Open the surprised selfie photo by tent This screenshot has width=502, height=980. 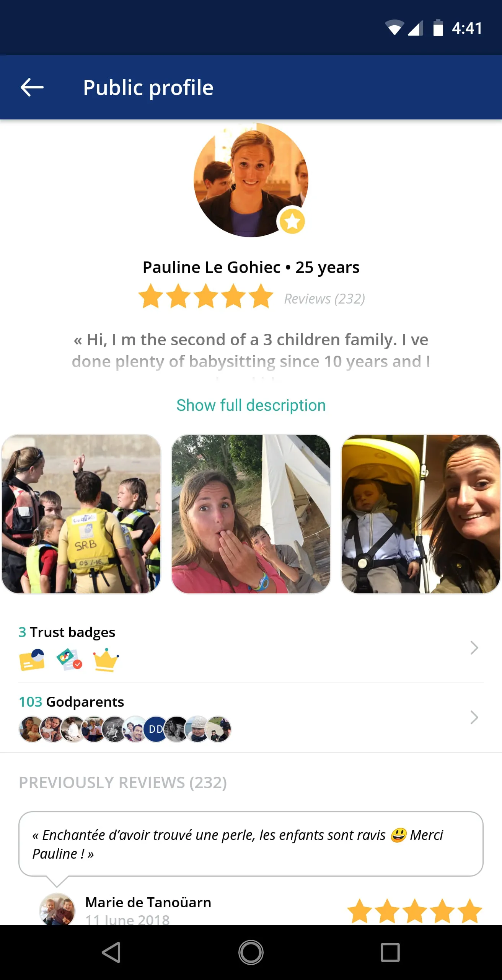pyautogui.click(x=251, y=514)
